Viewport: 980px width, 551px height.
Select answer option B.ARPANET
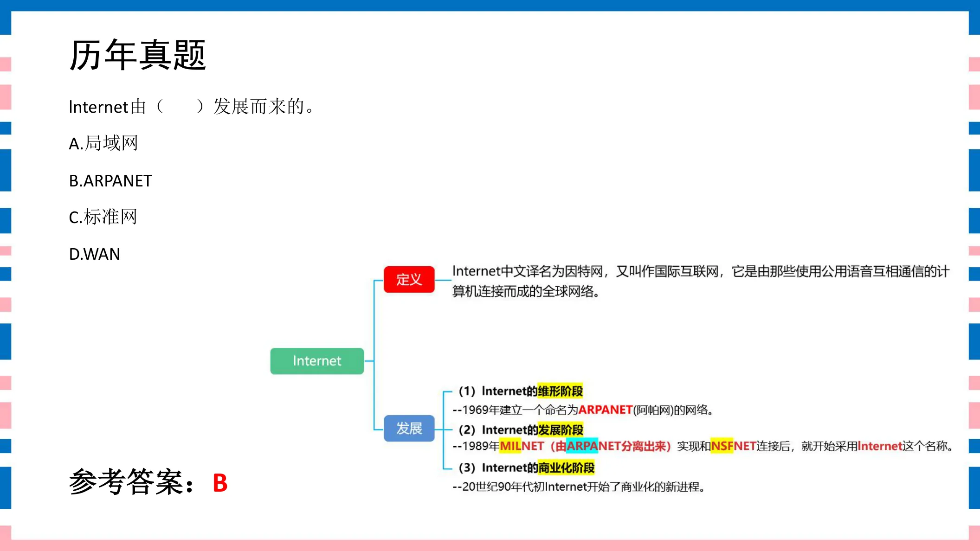110,181
